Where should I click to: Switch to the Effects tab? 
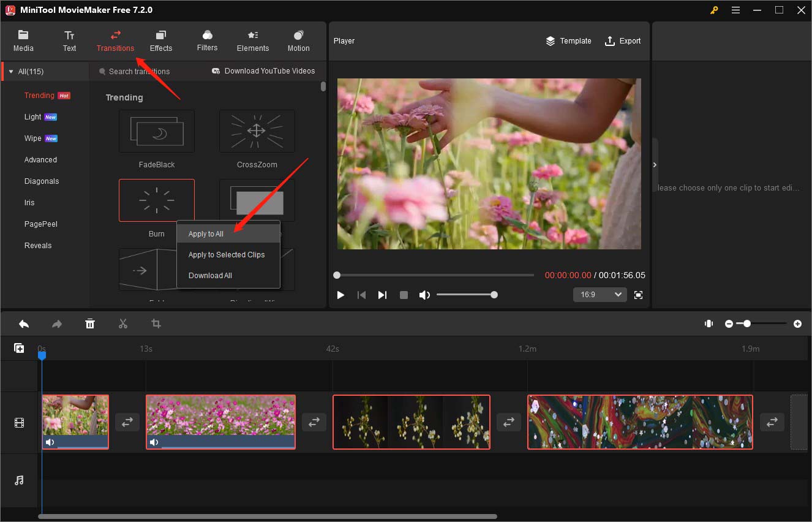click(x=161, y=41)
